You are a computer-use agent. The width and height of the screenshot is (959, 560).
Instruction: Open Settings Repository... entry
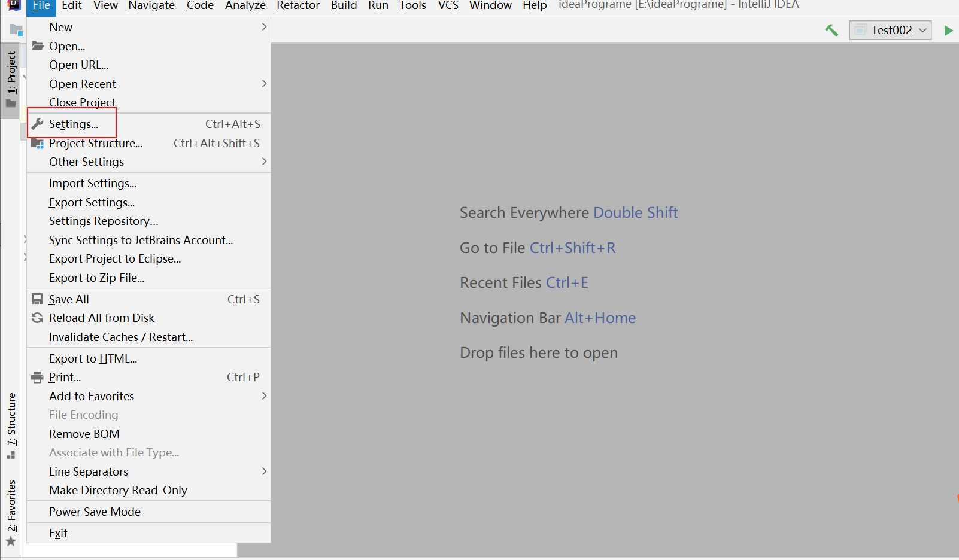click(148, 221)
